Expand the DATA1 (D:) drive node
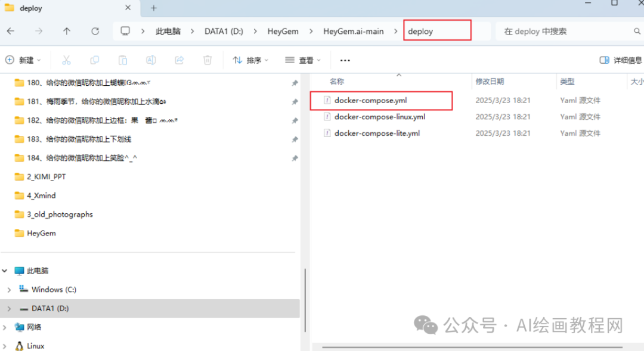The height and width of the screenshot is (351, 644). pyautogui.click(x=9, y=309)
